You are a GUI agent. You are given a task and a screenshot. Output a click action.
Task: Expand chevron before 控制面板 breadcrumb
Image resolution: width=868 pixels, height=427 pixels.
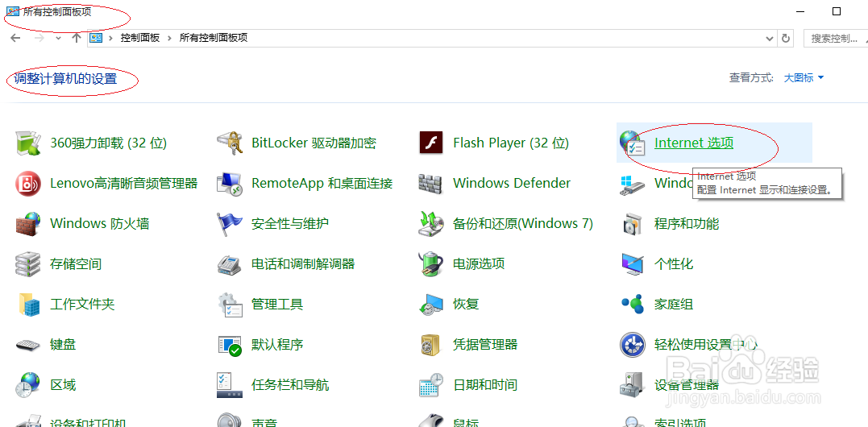click(110, 38)
